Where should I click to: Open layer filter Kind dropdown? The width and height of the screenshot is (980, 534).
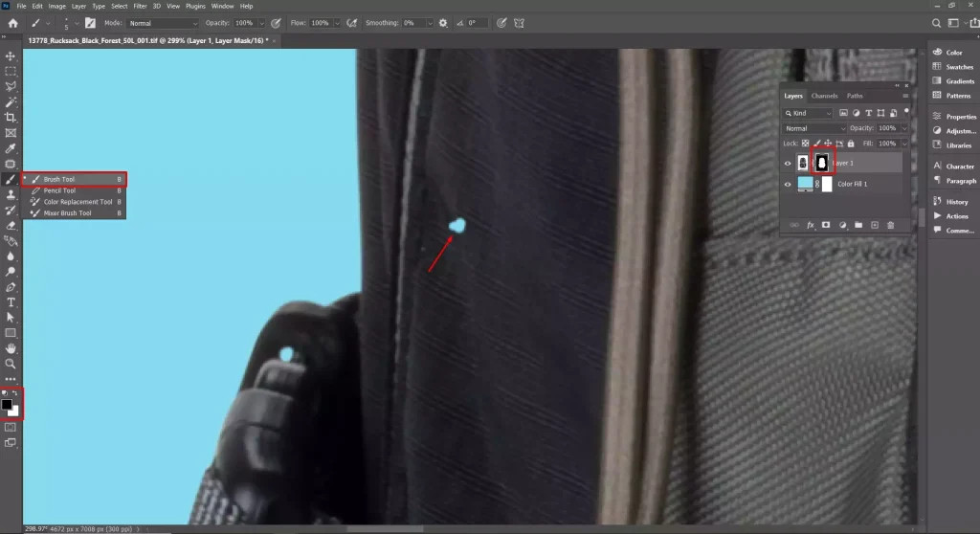[808, 113]
